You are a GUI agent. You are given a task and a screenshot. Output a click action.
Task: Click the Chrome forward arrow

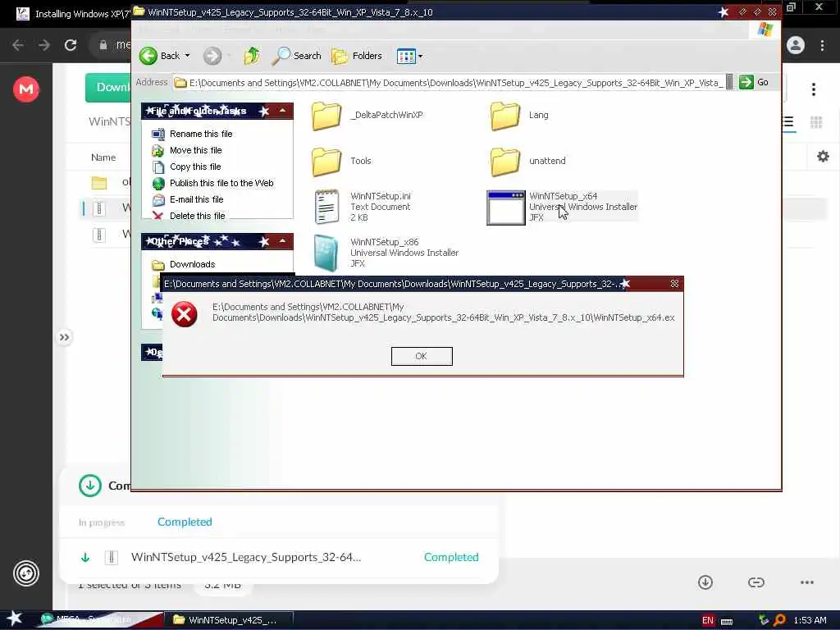pos(44,46)
